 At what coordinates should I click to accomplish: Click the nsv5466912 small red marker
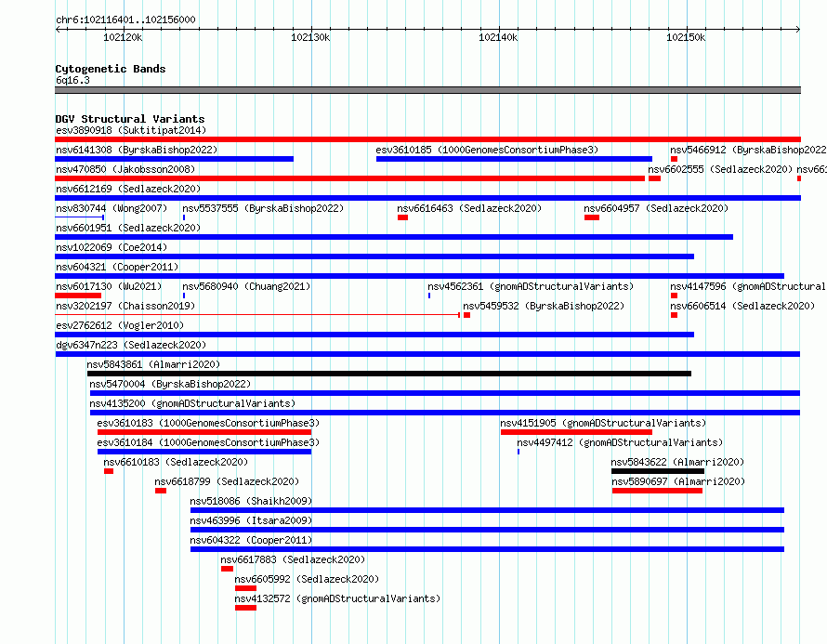674,159
